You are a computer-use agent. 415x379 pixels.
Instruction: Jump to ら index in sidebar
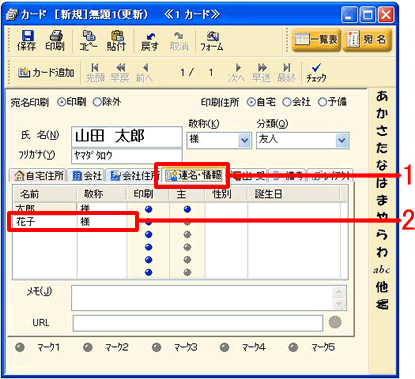pos(382,235)
